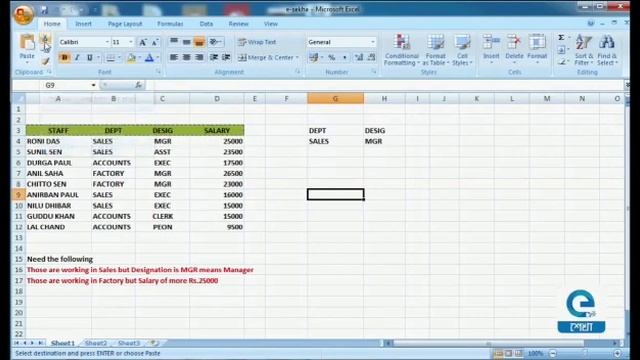This screenshot has width=640, height=360.
Task: Click the Orientation text-angle icon
Action: pyautogui.click(x=215, y=42)
